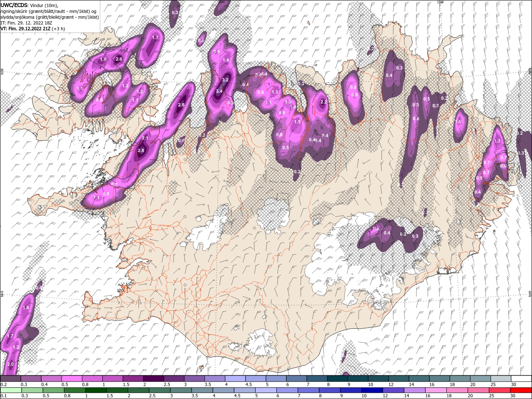Click the 2.0 value near the bottom-left corner

11,364
